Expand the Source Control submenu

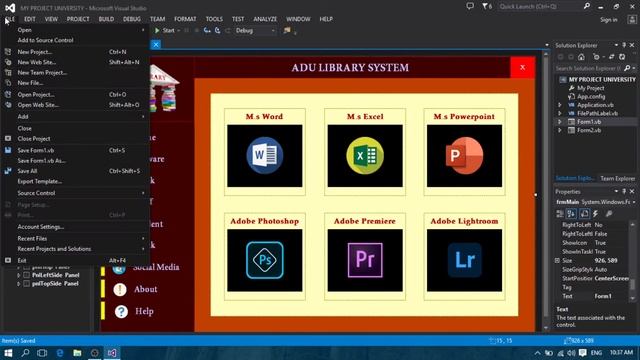(75, 193)
